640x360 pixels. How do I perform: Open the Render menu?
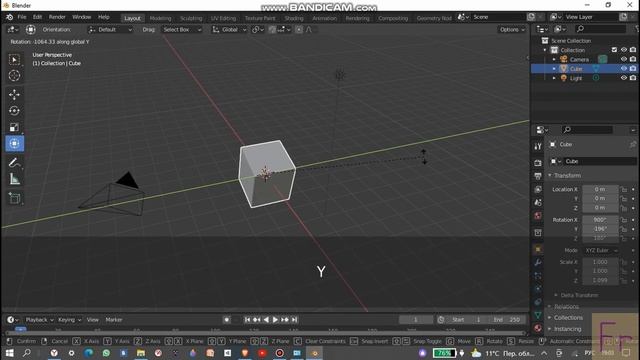[x=57, y=17]
